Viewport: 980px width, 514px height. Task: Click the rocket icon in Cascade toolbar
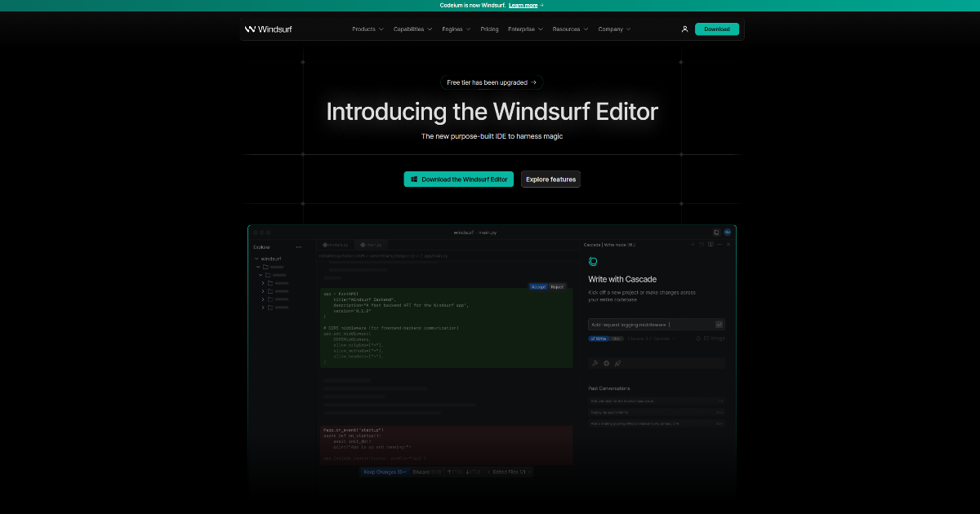tap(617, 363)
